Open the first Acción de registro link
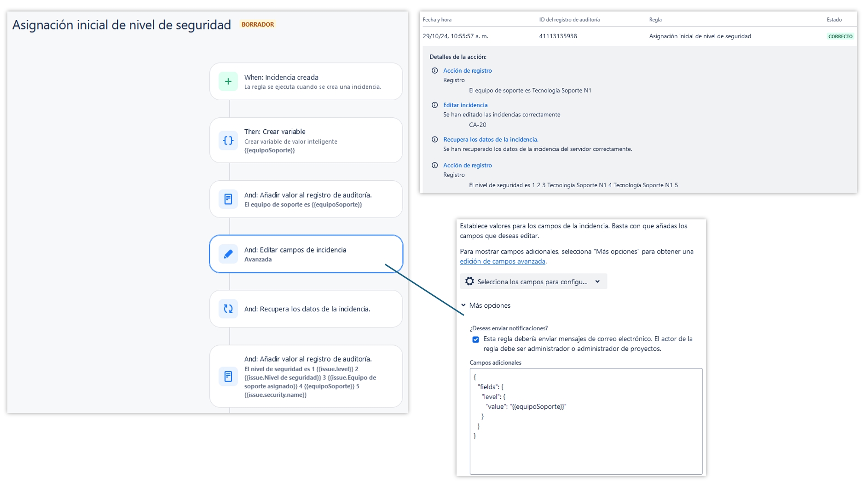This screenshot has width=868, height=482. pyautogui.click(x=467, y=70)
